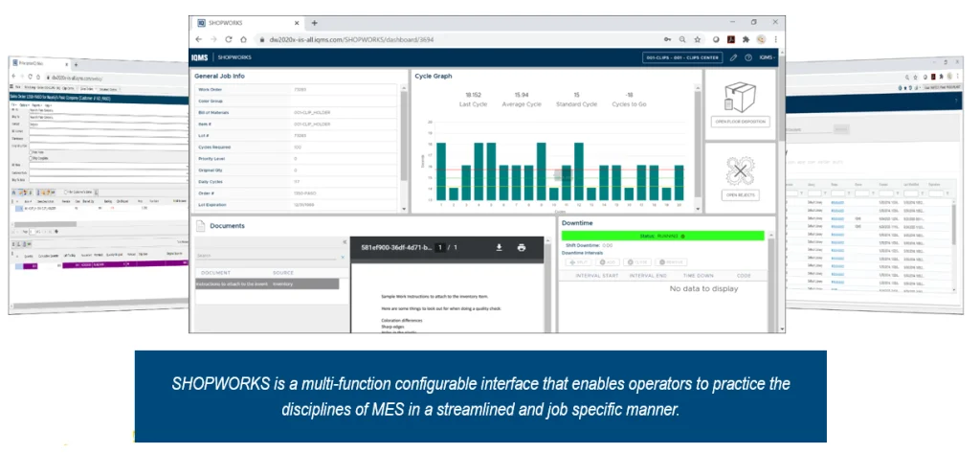980x453 pixels.
Task: Click the pencil edit icon in header
Action: click(733, 57)
